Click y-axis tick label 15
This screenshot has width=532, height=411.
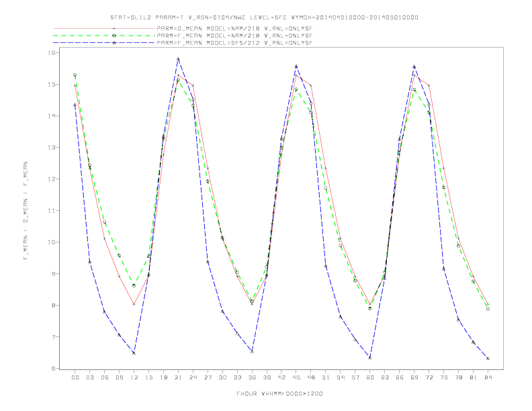coord(52,84)
